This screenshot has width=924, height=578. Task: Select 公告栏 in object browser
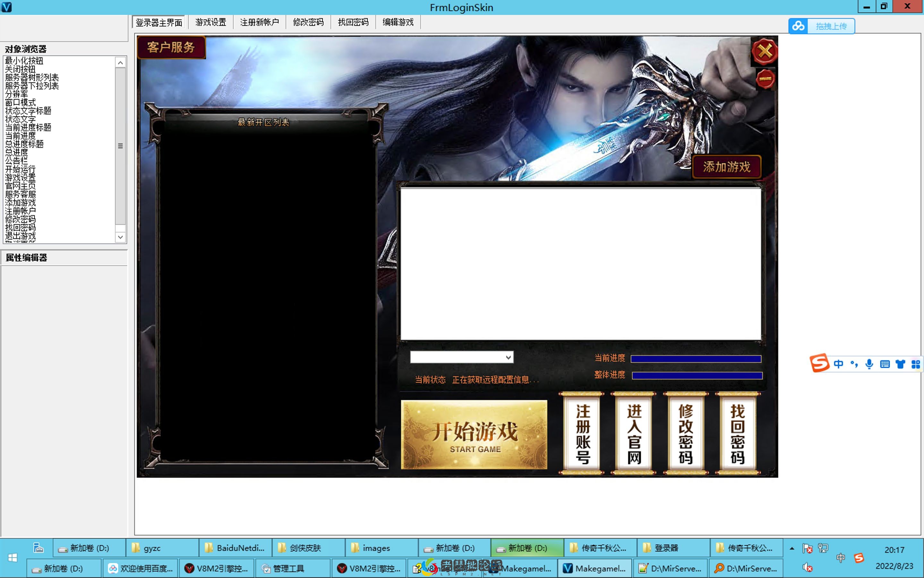[x=16, y=161]
